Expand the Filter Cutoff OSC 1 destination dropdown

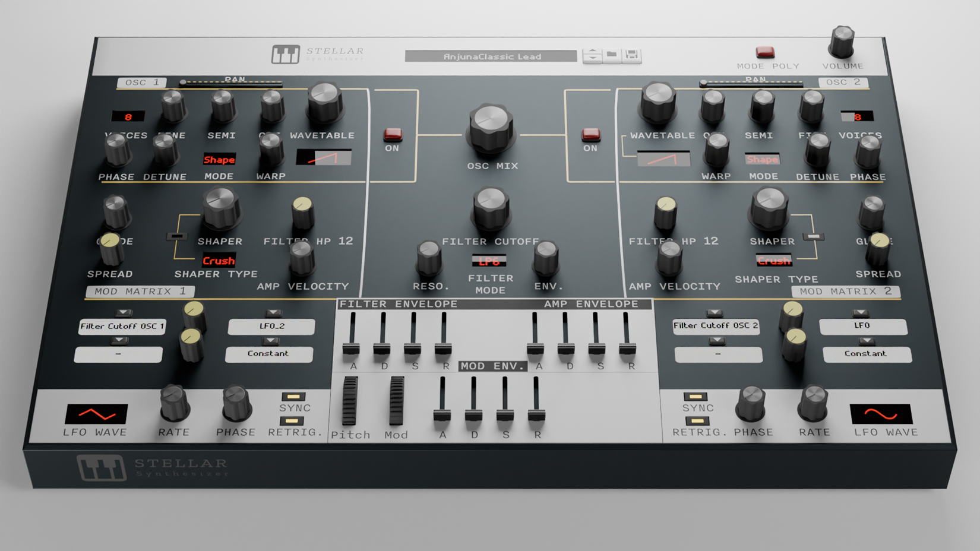point(122,327)
